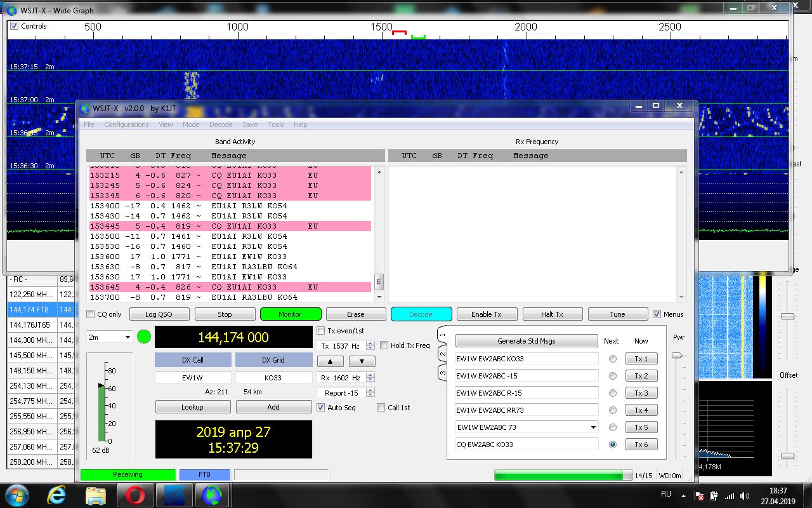Enable the CQ only checkbox
The width and height of the screenshot is (812, 508).
pos(91,314)
